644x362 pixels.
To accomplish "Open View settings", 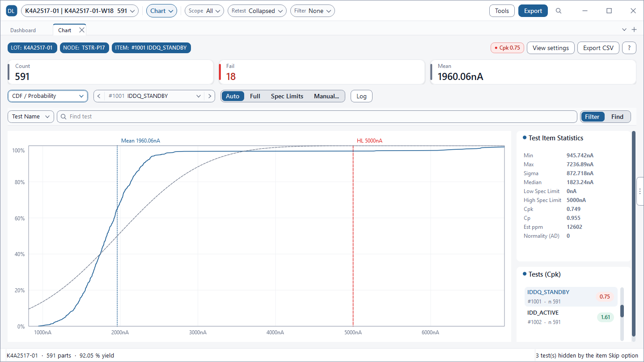I will click(551, 48).
